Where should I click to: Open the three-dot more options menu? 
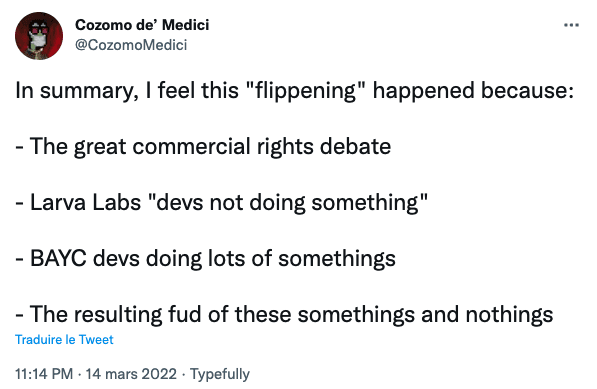(x=571, y=26)
